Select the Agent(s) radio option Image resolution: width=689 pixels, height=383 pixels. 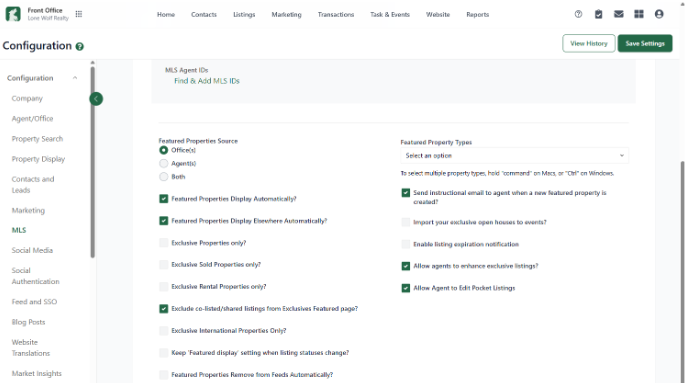tap(163, 163)
